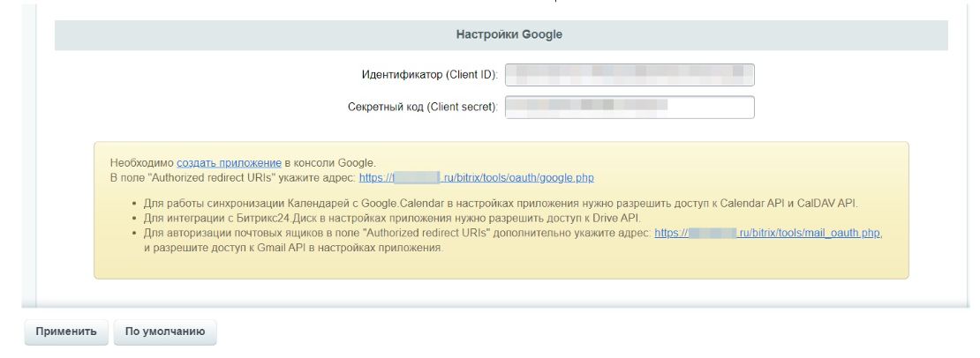Click the Client ID input field
Screen dimensions: 980x358
click(629, 75)
